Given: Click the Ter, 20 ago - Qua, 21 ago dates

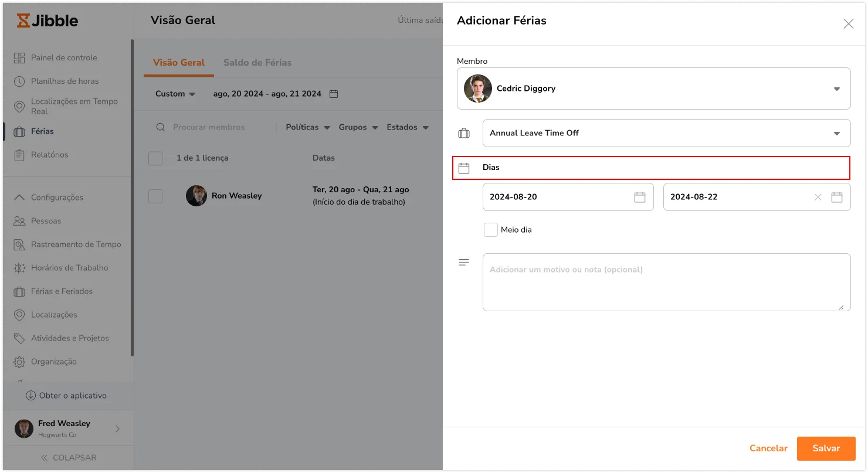Looking at the screenshot, I should pos(361,190).
